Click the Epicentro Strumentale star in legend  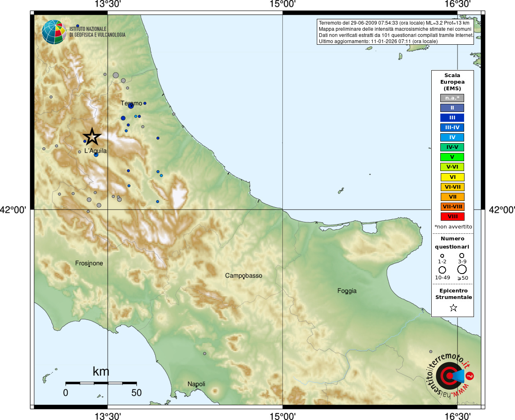[453, 308]
